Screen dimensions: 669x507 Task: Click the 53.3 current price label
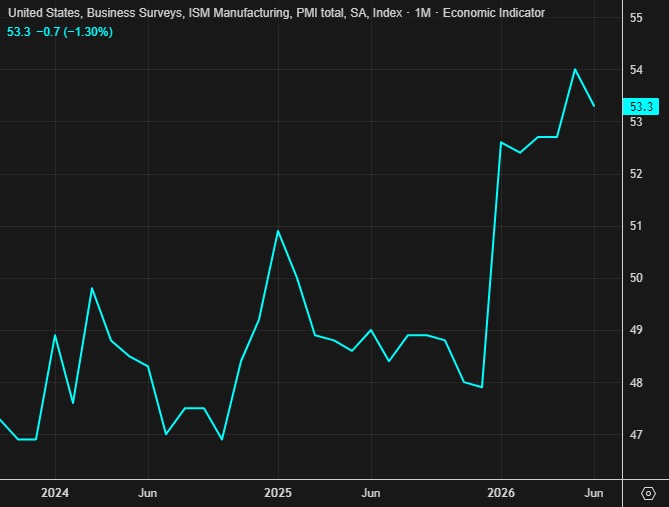[x=641, y=106]
